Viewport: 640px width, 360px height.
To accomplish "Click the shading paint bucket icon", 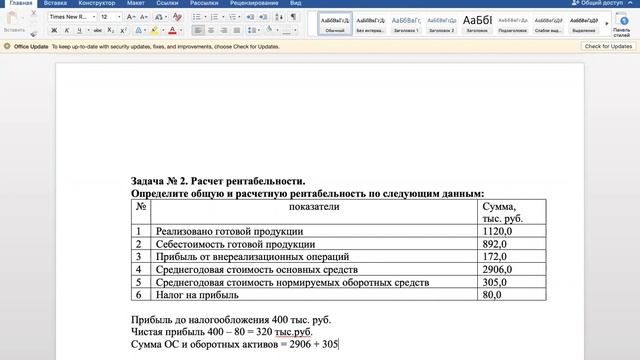I will (x=269, y=30).
